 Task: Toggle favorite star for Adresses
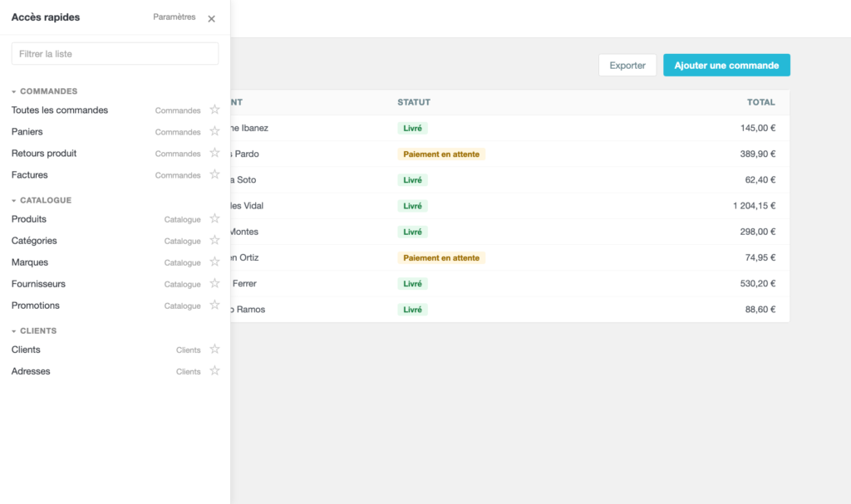215,371
